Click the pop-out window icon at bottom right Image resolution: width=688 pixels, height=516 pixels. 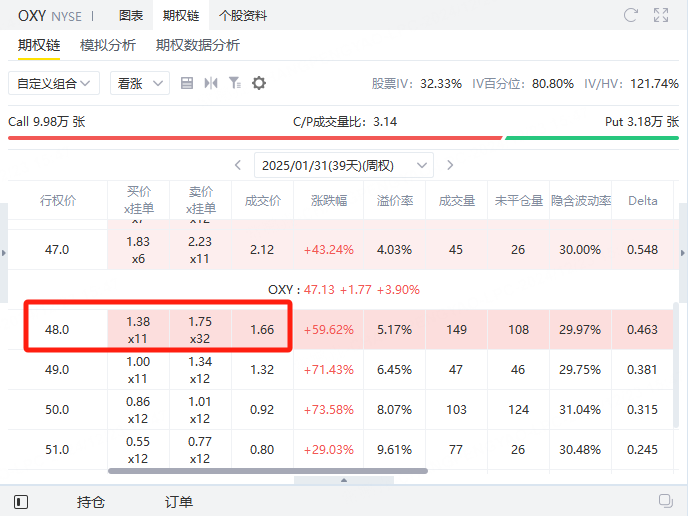tap(666, 501)
